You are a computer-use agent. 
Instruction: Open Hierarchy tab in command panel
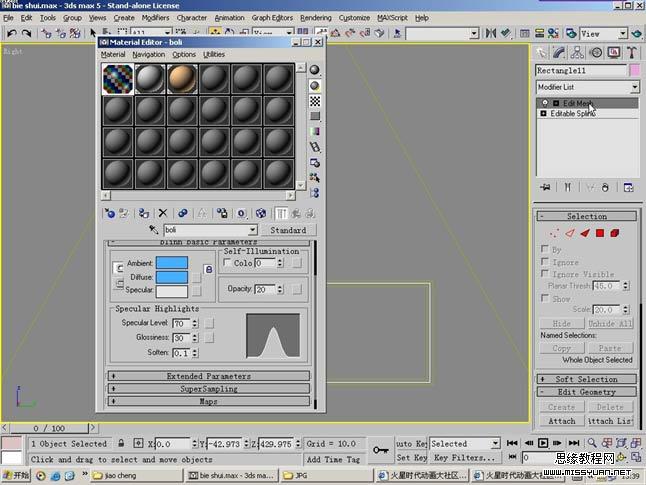click(577, 52)
